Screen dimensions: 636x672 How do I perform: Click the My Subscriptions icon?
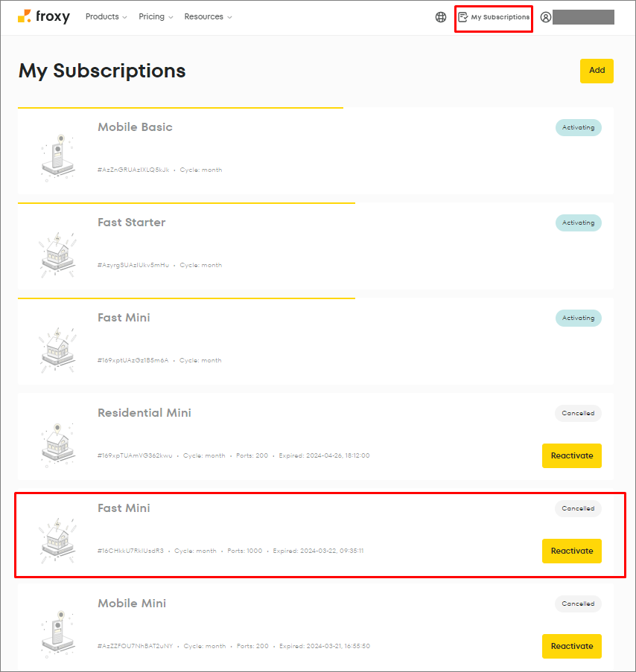[x=464, y=16]
